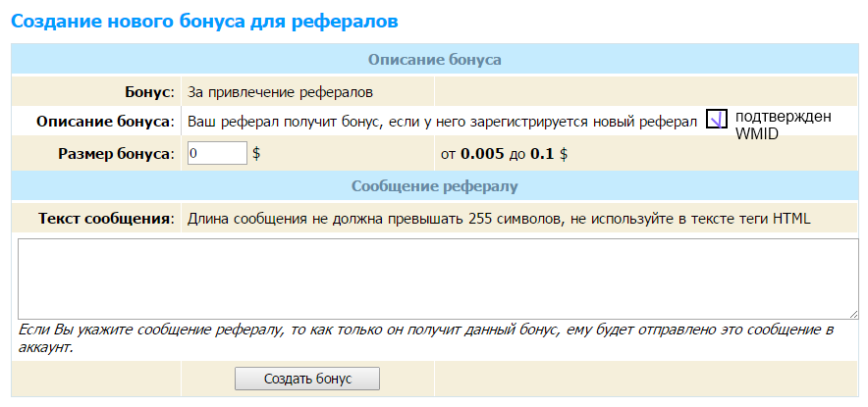Click the 'Создание нового бонуса для рефералов' heading
This screenshot has width=868, height=407.
(x=205, y=20)
